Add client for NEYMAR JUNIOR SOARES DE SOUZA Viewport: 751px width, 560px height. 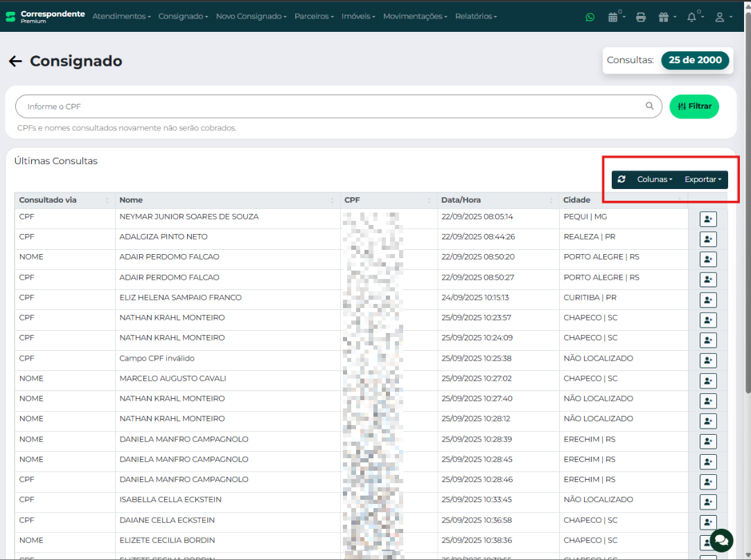coord(707,219)
